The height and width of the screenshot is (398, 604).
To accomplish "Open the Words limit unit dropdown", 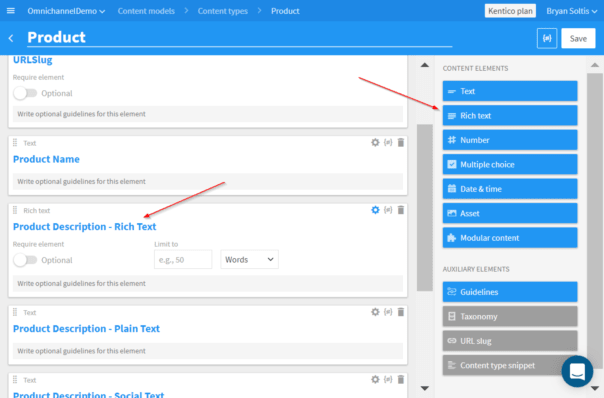I will (x=249, y=260).
